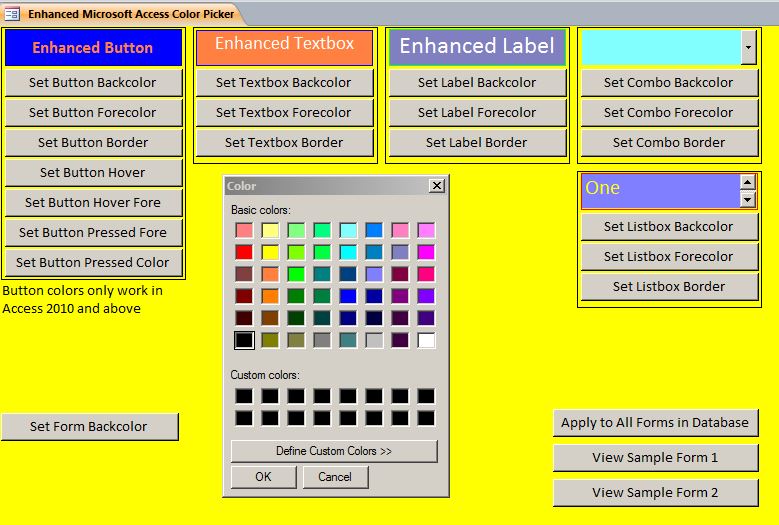Click Set Textbox Border
The height and width of the screenshot is (525, 779).
[285, 143]
